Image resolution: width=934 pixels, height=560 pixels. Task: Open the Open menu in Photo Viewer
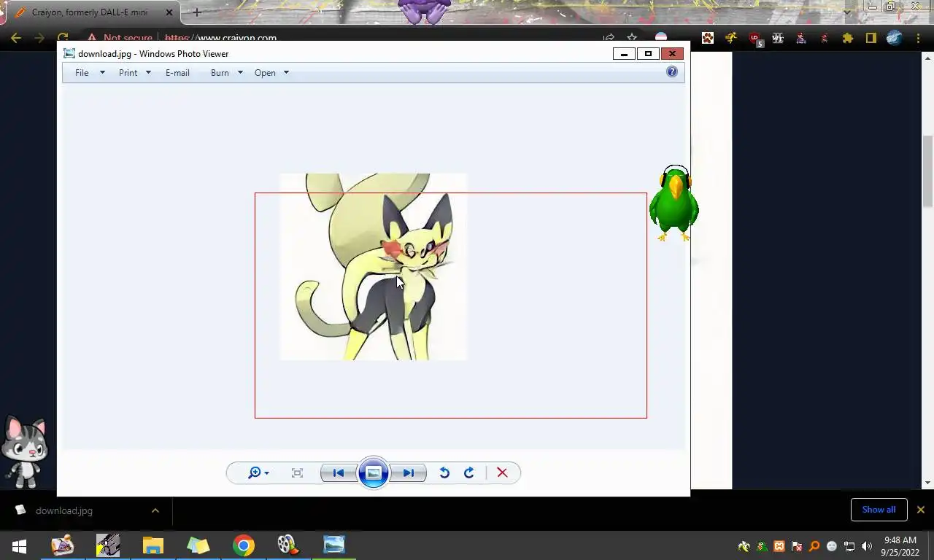pyautogui.click(x=265, y=73)
